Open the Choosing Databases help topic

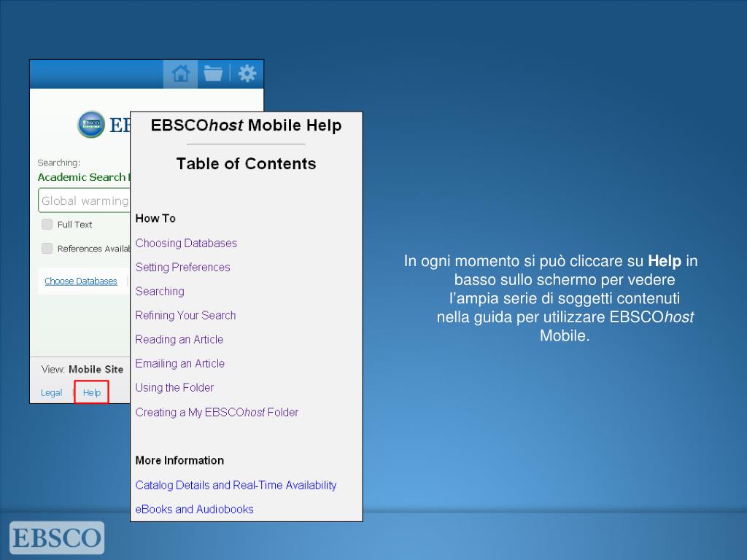click(x=186, y=243)
